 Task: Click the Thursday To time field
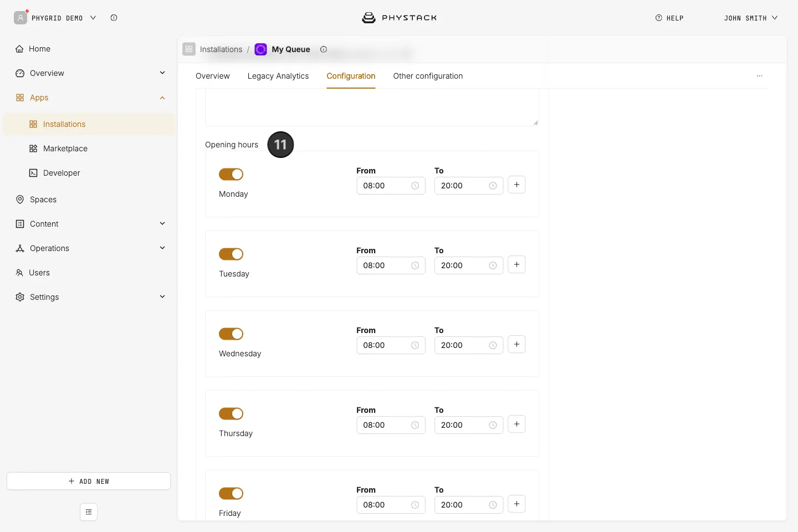pyautogui.click(x=469, y=425)
